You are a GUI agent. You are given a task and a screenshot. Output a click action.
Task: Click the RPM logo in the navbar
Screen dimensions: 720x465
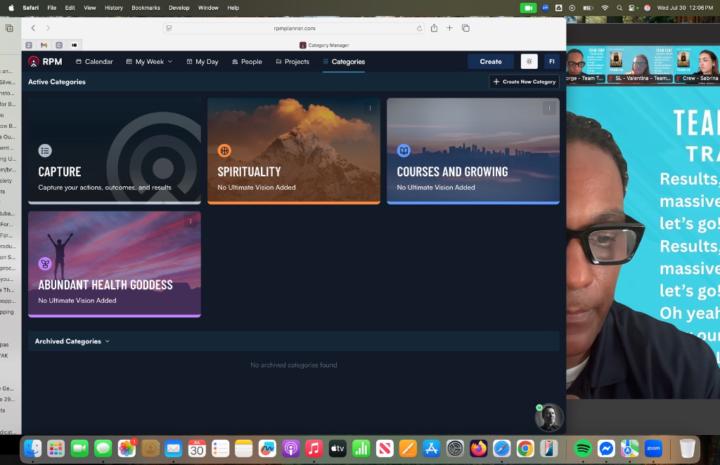pyautogui.click(x=45, y=62)
